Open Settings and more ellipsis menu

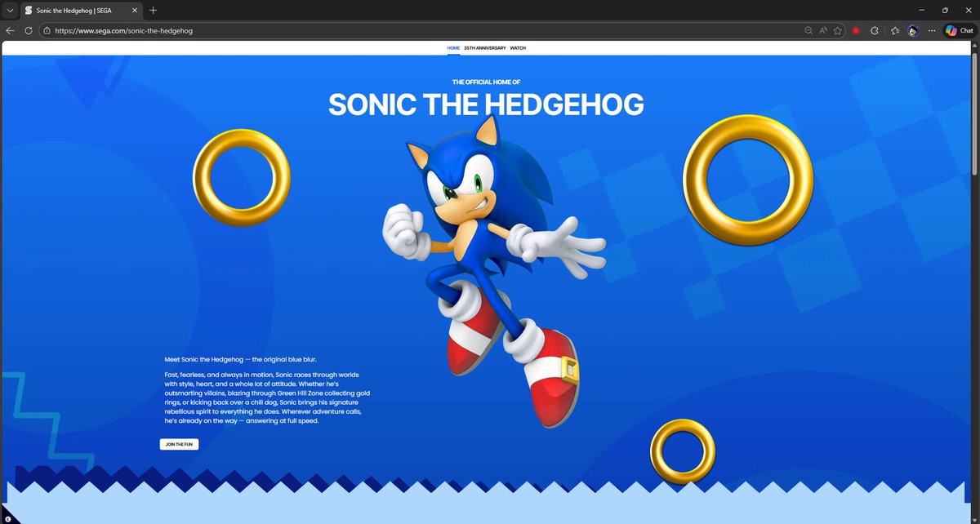coord(932,30)
